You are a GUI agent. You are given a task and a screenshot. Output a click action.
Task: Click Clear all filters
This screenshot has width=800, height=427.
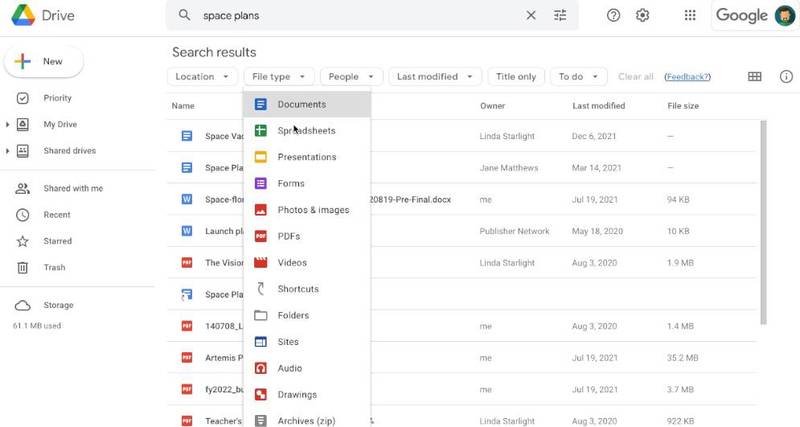(x=635, y=77)
